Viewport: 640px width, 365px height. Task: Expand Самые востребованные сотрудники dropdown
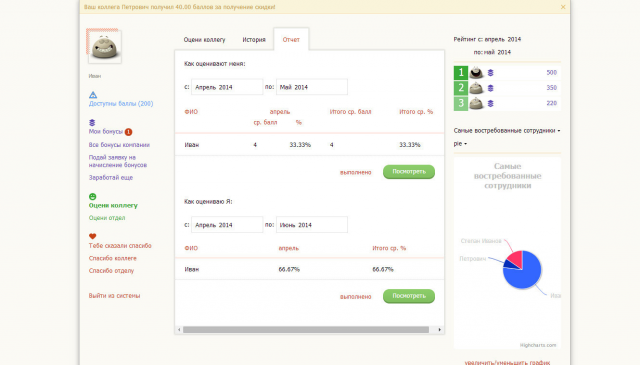tap(507, 131)
